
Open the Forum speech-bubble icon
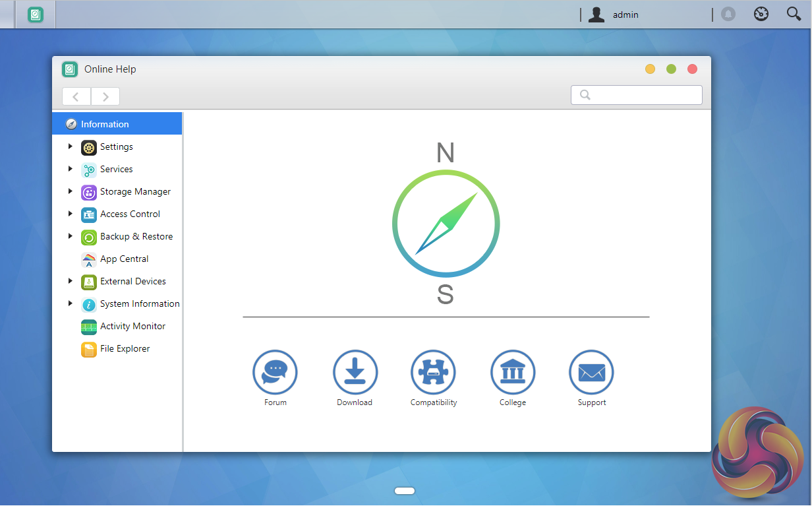coord(275,372)
